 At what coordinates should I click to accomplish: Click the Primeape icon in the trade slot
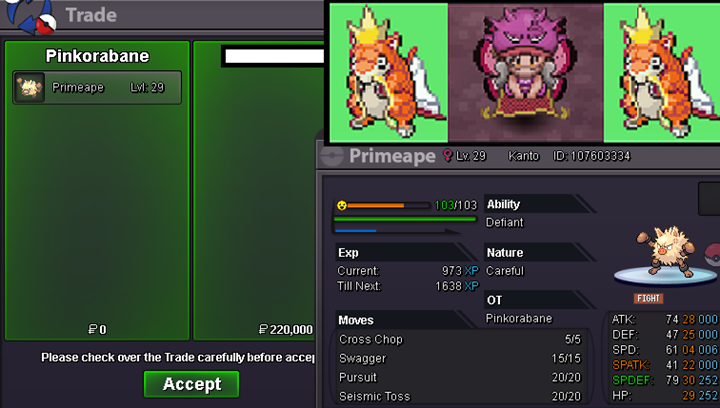30,87
